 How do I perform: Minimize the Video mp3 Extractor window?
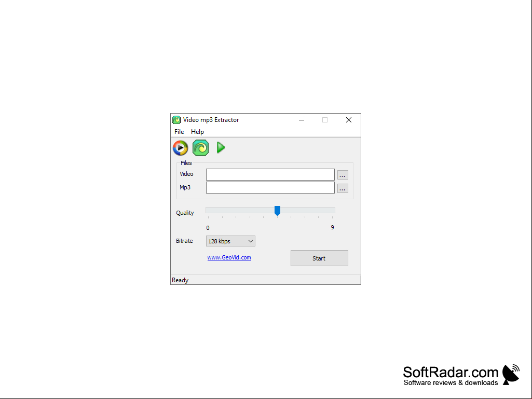[x=301, y=120]
